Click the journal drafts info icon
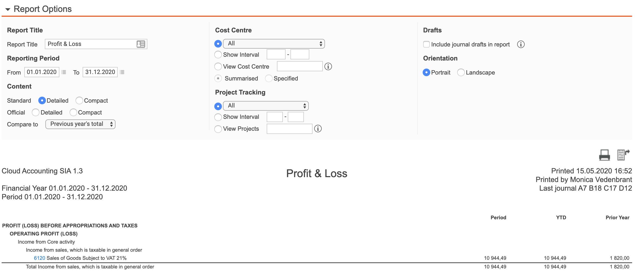This screenshot has height=276, width=644. click(x=521, y=44)
